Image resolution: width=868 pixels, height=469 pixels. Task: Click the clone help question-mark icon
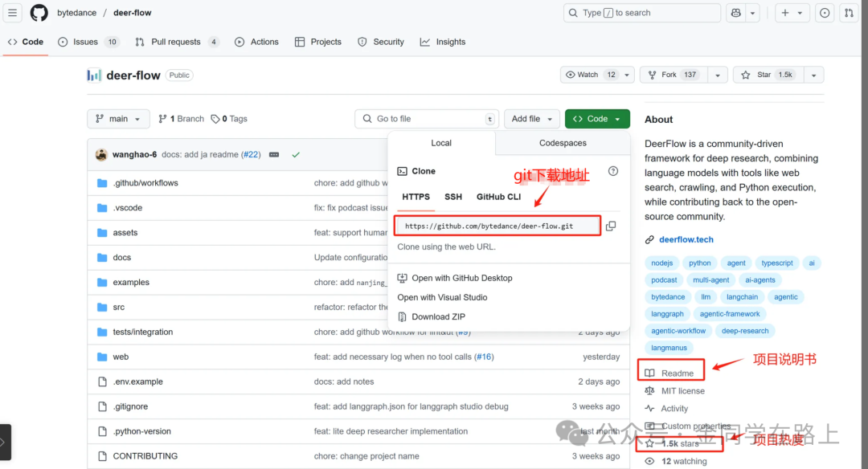612,171
